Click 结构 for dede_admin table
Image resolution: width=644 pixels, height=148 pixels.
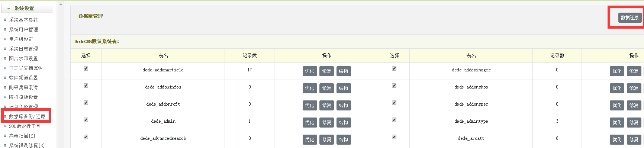tap(344, 122)
